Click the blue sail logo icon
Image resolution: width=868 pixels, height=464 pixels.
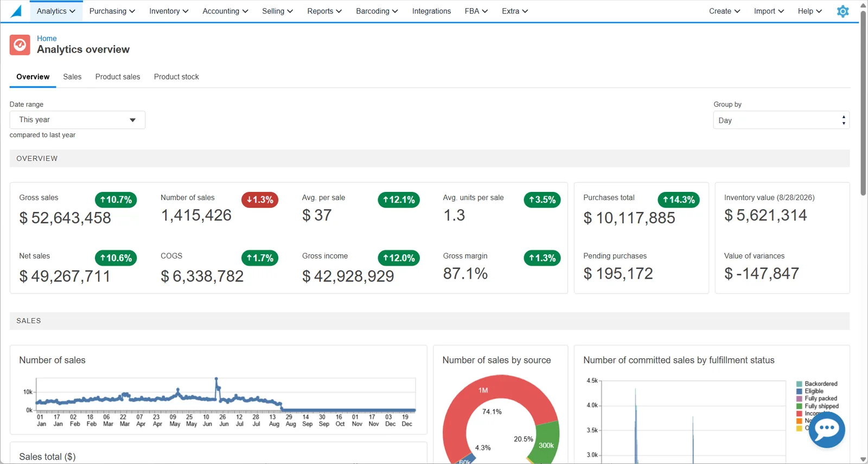pos(16,11)
